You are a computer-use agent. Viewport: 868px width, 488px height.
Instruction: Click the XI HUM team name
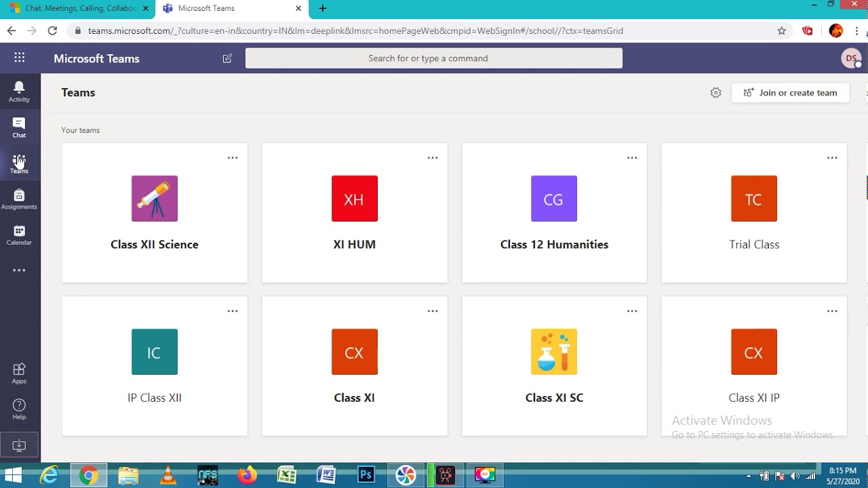pos(355,245)
